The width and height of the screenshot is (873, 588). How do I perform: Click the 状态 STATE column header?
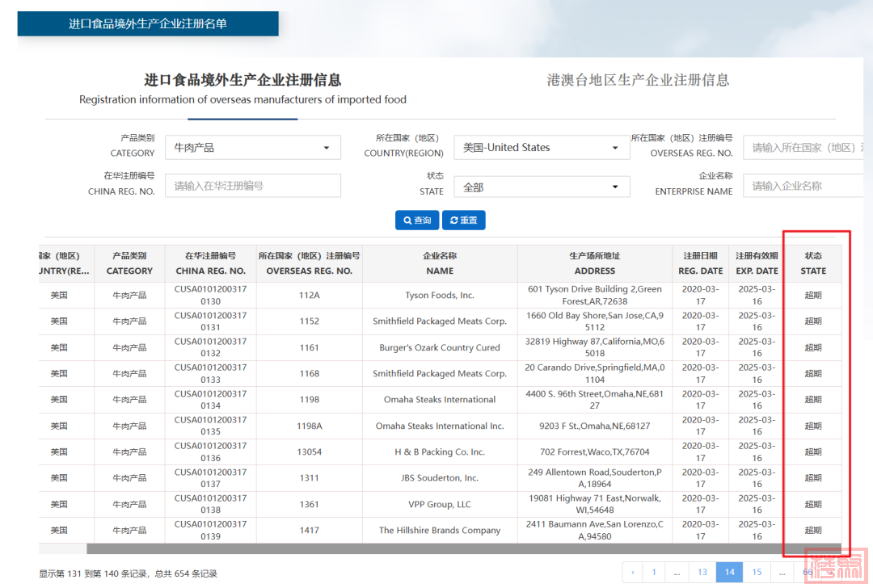point(813,263)
